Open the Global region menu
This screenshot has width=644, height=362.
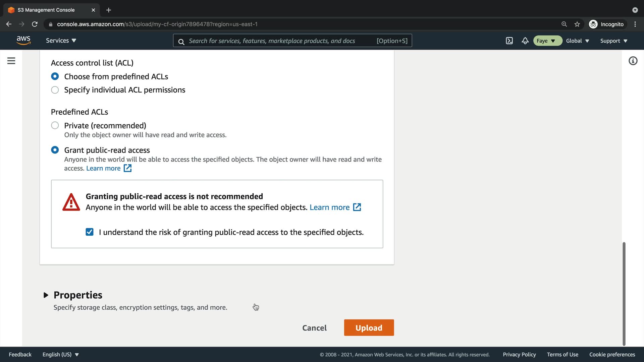coord(577,41)
